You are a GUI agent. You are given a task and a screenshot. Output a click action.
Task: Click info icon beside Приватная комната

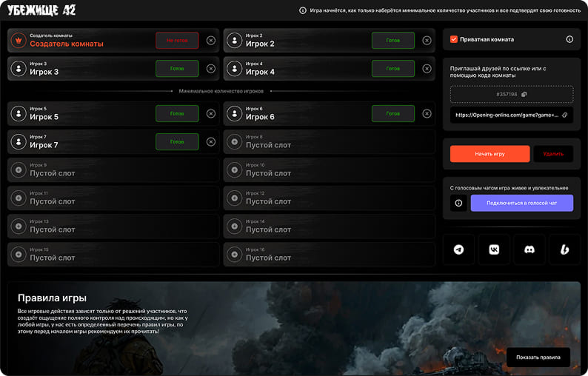[x=569, y=39]
